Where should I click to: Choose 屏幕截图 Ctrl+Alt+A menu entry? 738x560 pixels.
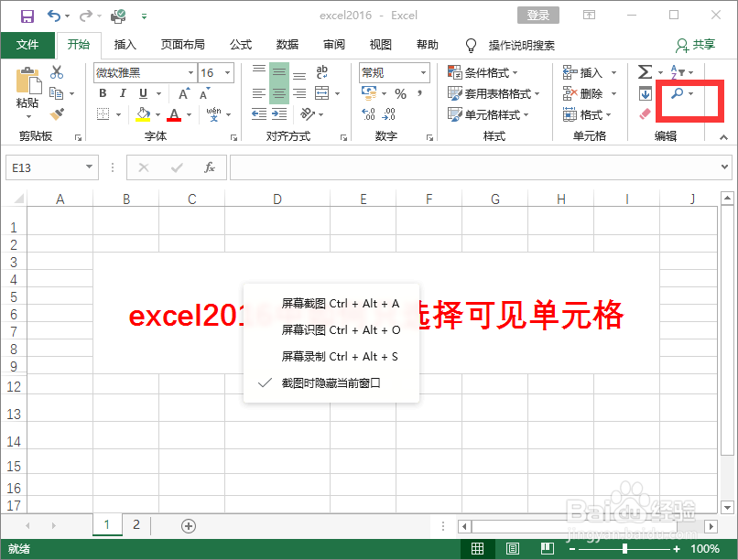click(331, 303)
